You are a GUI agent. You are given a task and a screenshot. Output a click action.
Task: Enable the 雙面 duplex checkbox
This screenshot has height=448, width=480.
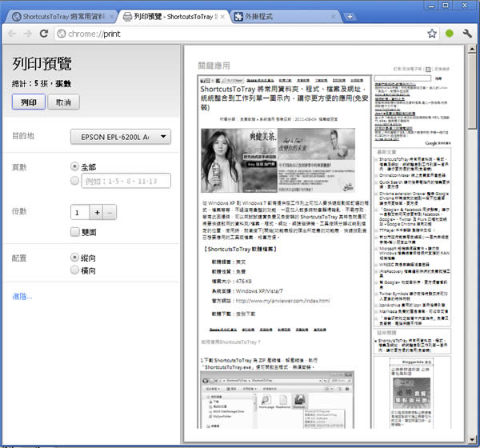[x=75, y=232]
